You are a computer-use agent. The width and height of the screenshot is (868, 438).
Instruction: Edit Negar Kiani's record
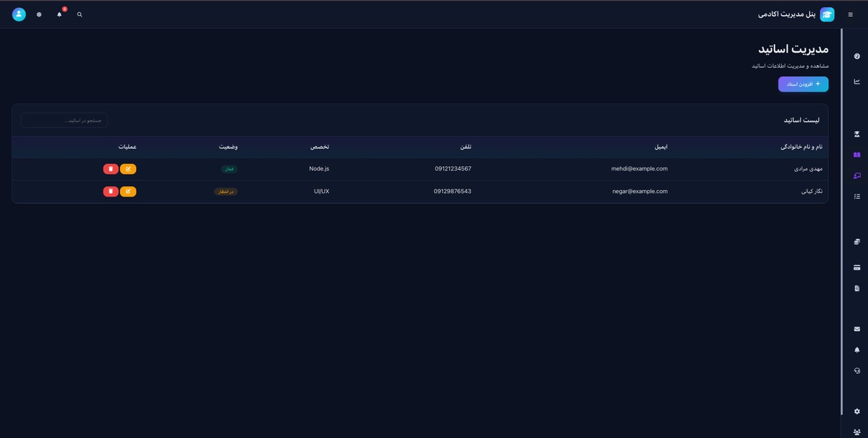128,192
